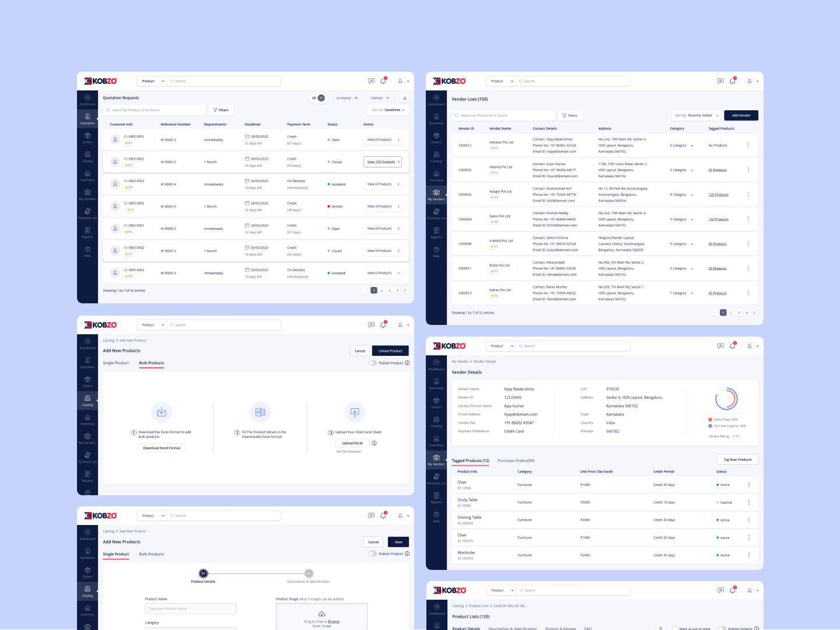Click info icon beside Upload Excel button

(374, 443)
